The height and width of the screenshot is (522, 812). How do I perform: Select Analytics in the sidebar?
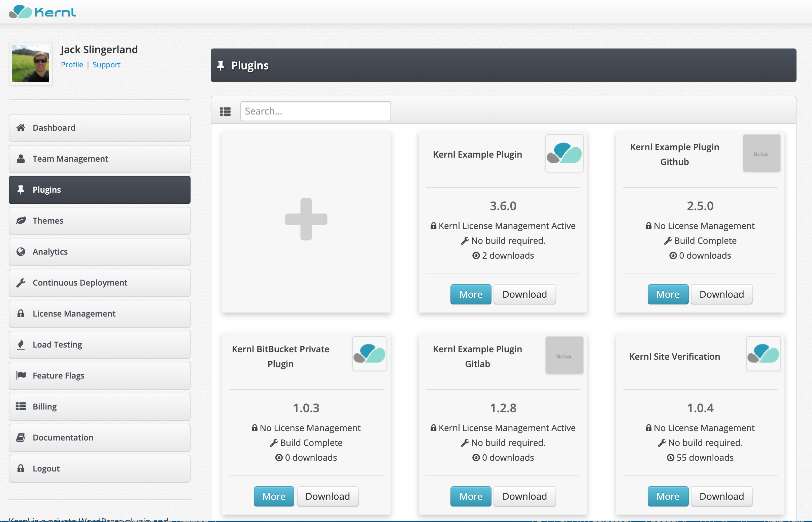click(x=99, y=252)
